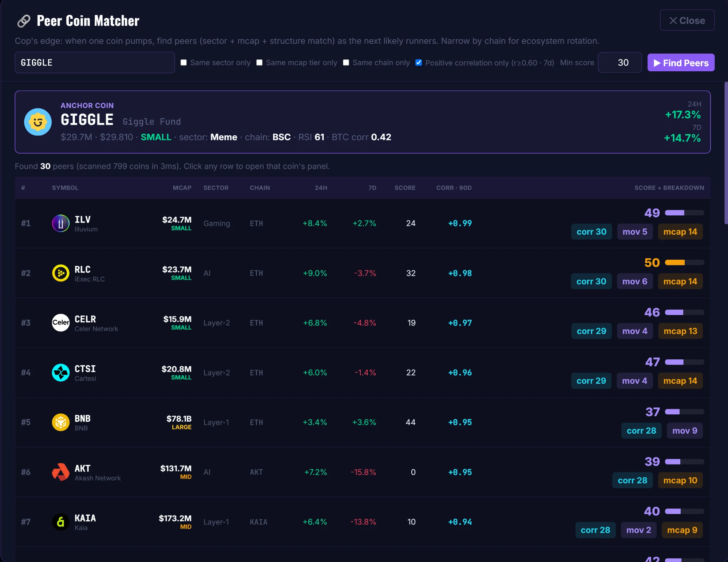Viewport: 728px width, 562px height.
Task: Click the mcap 14 badge in RLC row
Action: [x=680, y=282]
